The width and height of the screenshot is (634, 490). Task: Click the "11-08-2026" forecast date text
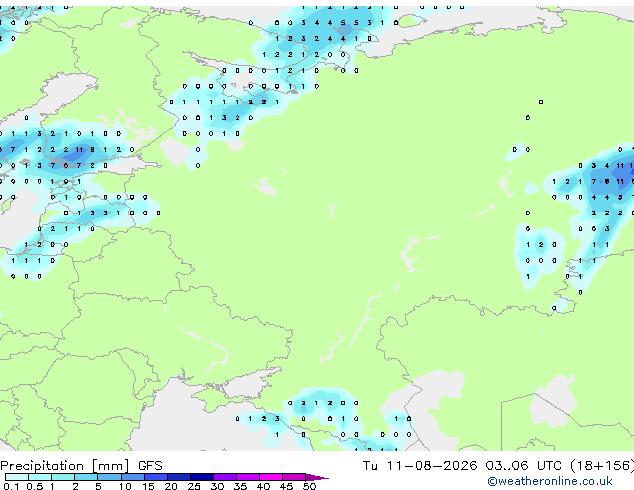coord(432,465)
